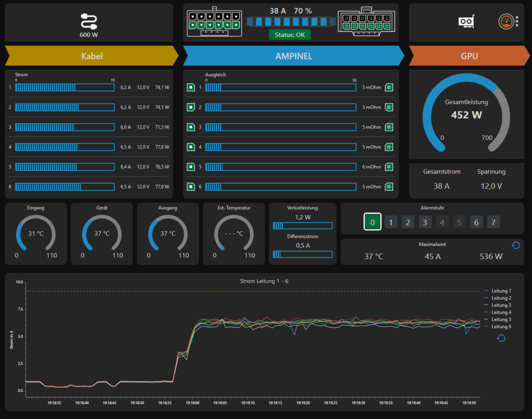Click the green output icon after row 6's 5 mOhm

coord(389,187)
